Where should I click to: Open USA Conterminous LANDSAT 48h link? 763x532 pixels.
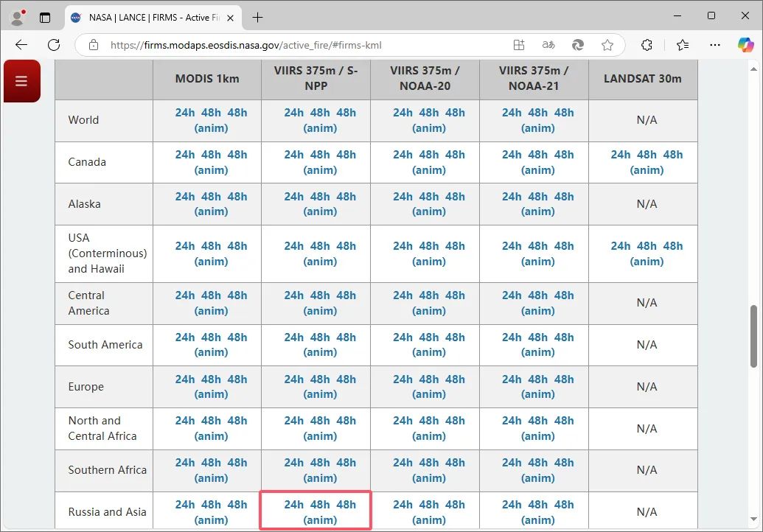coord(647,246)
